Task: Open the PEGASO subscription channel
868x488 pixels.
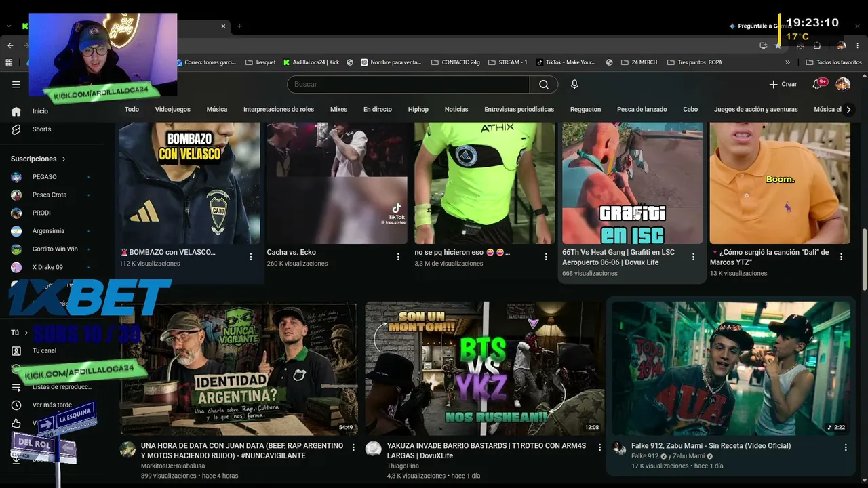Action: [45, 177]
